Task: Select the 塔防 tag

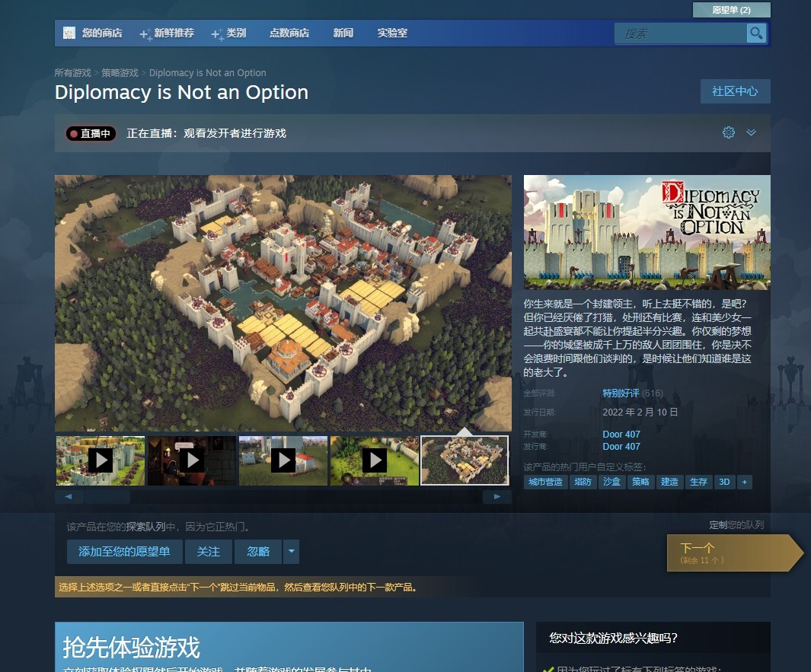Action: tap(583, 482)
